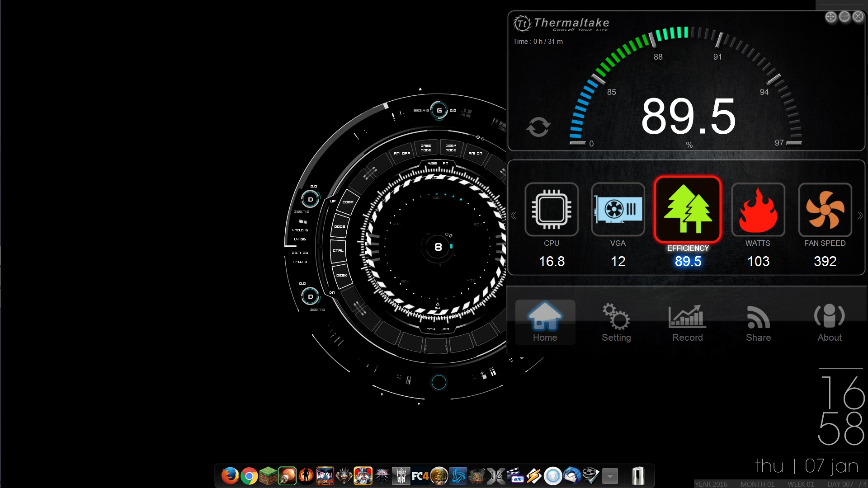The height and width of the screenshot is (488, 868).
Task: Toggle ANI ON on the HUD
Action: 475,154
